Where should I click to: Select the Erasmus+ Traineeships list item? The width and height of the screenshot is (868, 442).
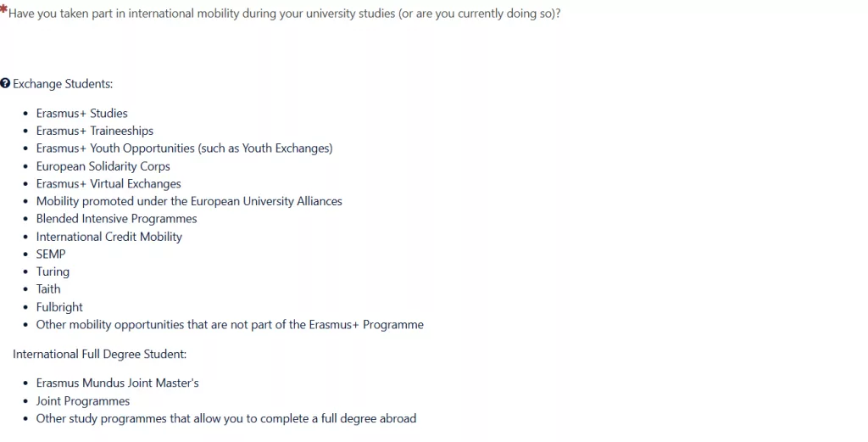(x=95, y=131)
